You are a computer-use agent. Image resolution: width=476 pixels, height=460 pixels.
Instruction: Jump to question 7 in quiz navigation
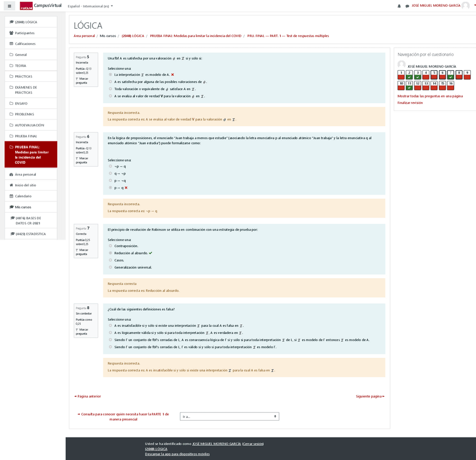click(451, 75)
